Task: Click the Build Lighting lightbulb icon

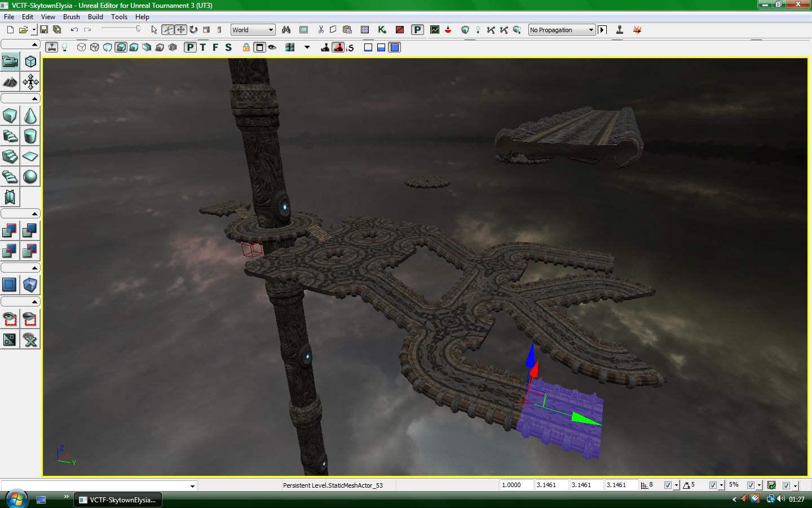Action: 478,29
